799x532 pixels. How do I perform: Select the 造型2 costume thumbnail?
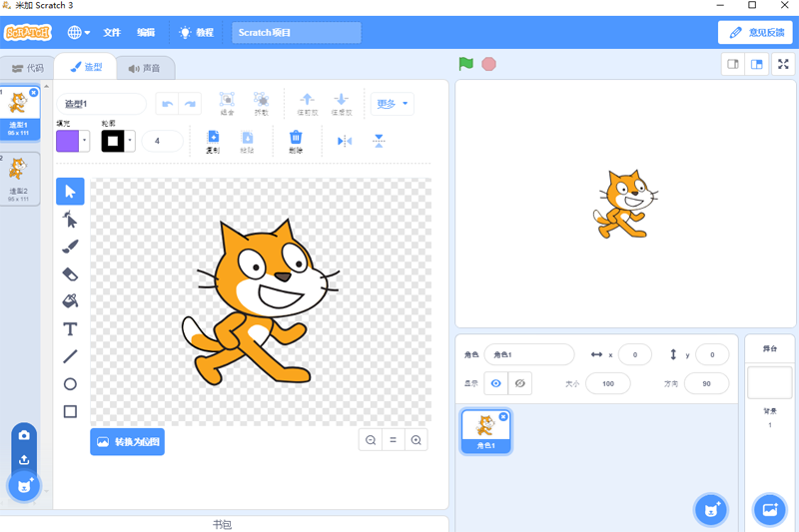tap(18, 179)
